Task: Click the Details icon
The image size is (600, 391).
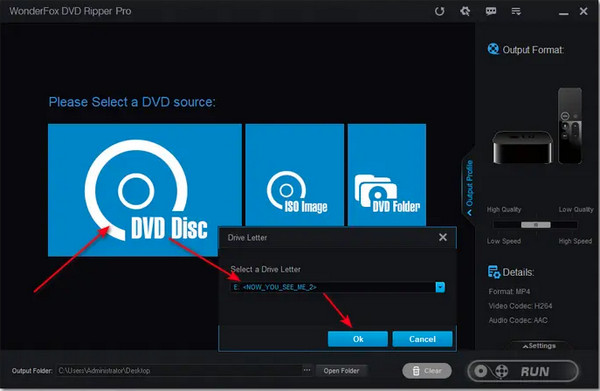Action: tap(494, 272)
